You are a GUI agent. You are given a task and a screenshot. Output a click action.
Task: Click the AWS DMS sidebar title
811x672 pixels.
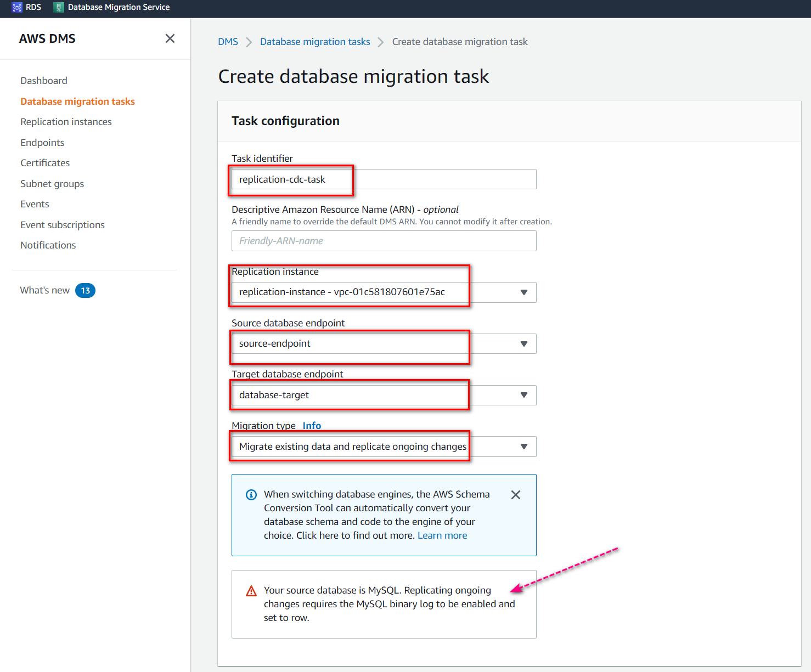click(47, 38)
